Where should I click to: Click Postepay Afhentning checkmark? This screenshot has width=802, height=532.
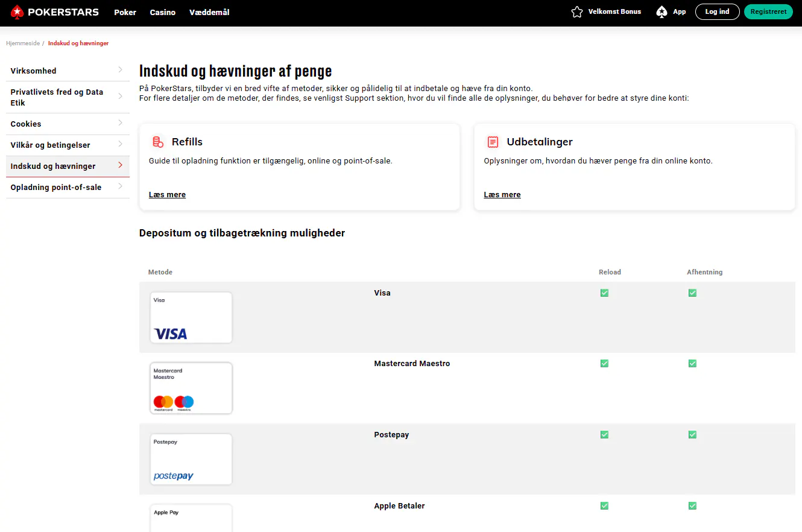coord(692,435)
